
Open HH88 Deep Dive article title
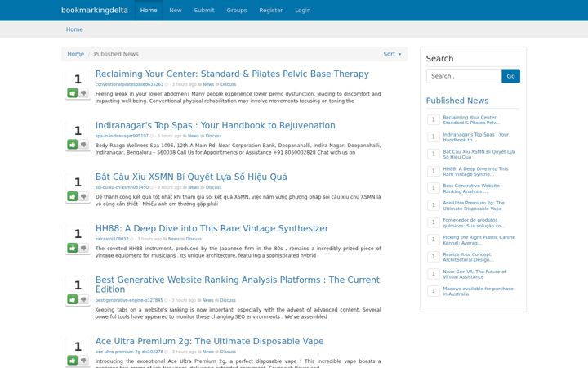pyautogui.click(x=212, y=228)
